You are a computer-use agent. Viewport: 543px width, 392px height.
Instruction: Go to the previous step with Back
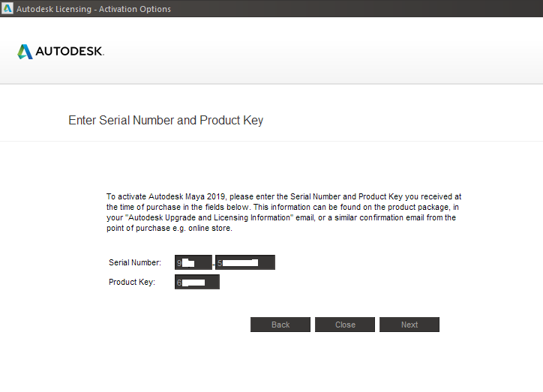coord(280,325)
